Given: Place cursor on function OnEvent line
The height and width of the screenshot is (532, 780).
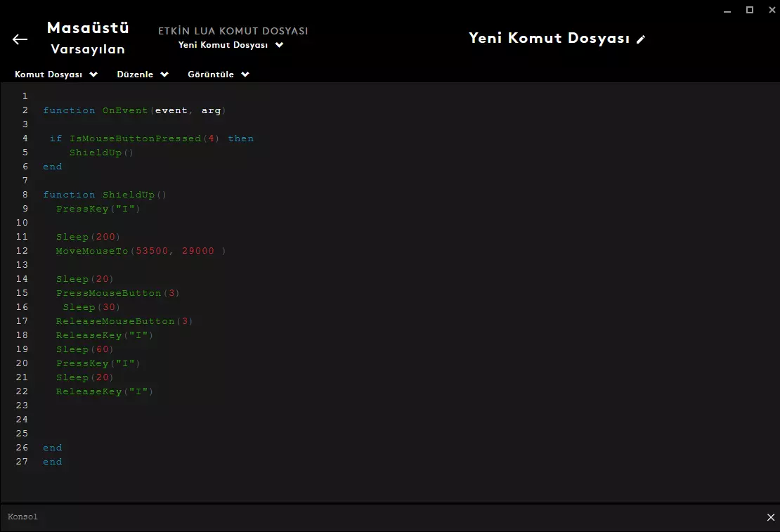Looking at the screenshot, I should [x=134, y=110].
